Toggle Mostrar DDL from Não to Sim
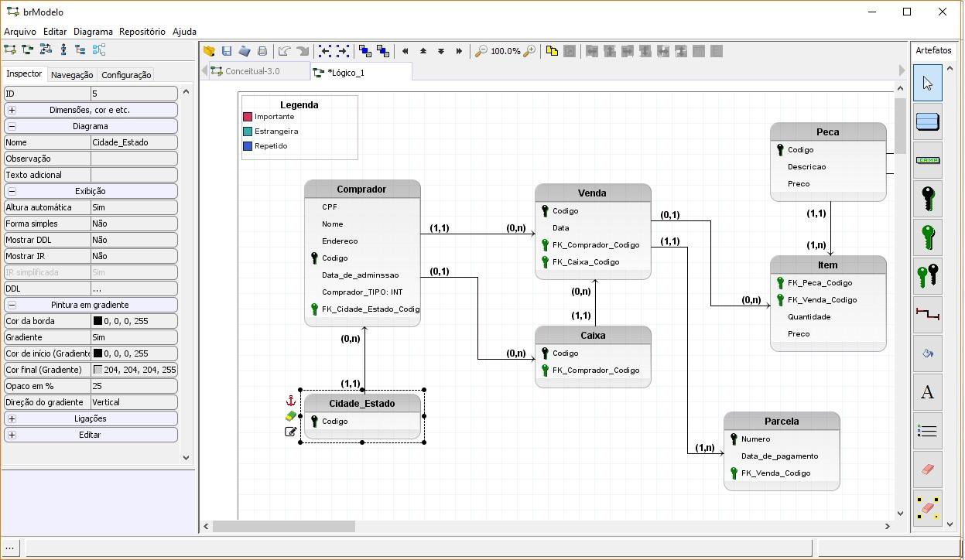The height and width of the screenshot is (560, 965). pos(134,240)
